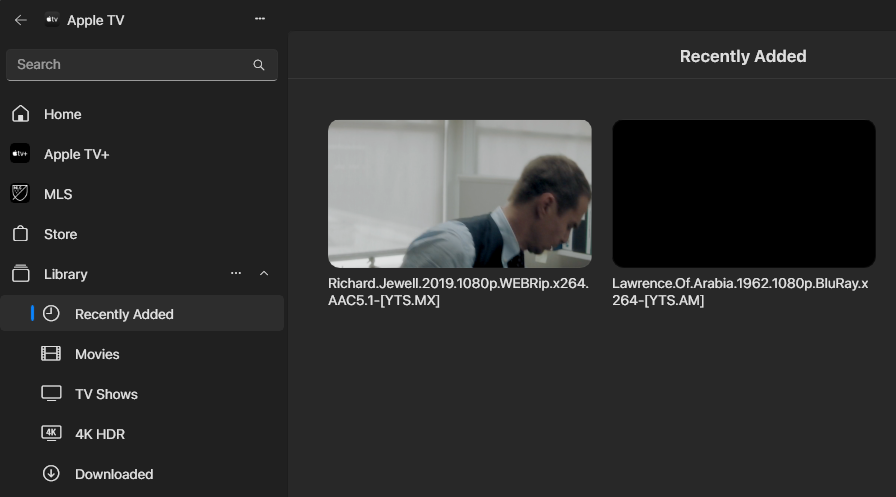
Task: Click the MLS shield icon
Action: click(x=20, y=194)
